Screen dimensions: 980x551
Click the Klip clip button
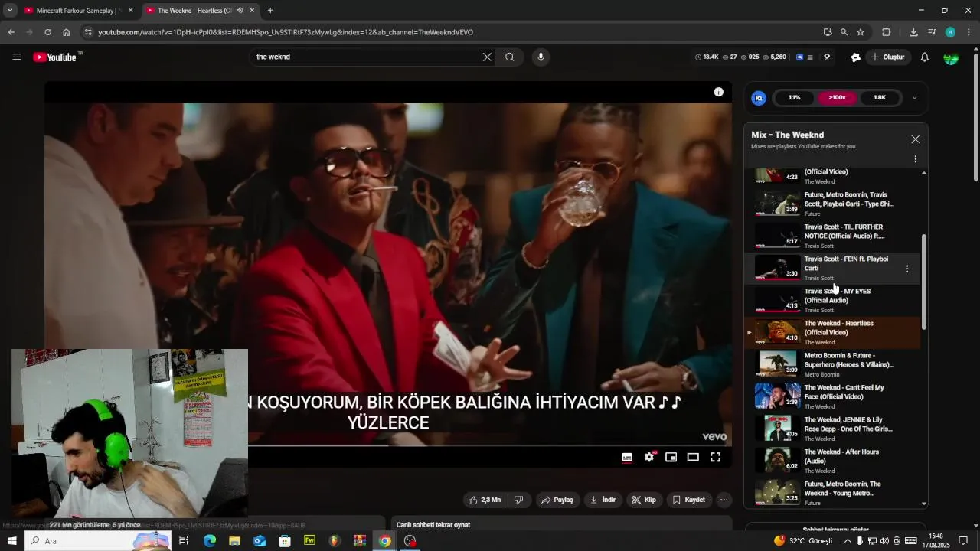coord(643,500)
